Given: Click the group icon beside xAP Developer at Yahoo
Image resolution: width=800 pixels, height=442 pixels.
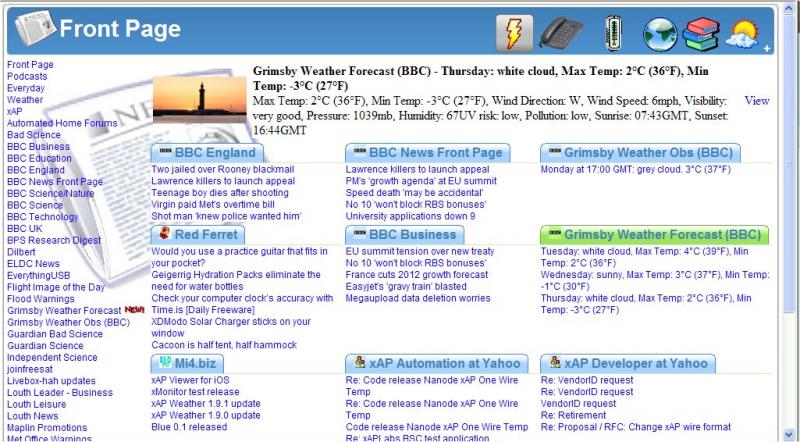Looking at the screenshot, I should tap(555, 362).
